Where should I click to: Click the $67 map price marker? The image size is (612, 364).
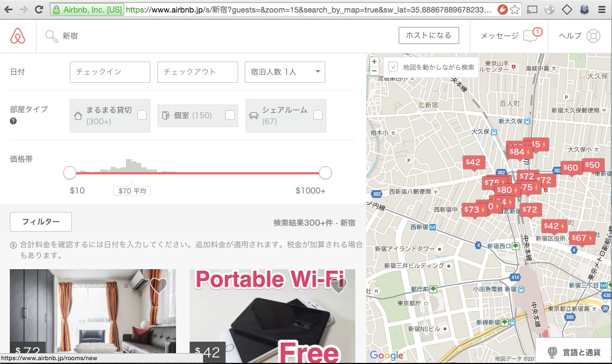[x=581, y=238]
